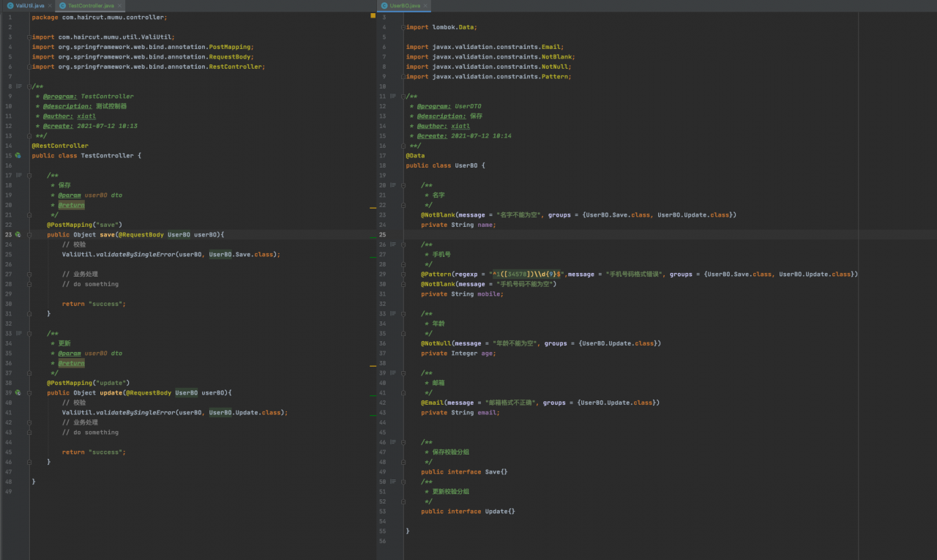Click the 2021-07-12 10:13 create date
The width and height of the screenshot is (937, 560).
pos(107,126)
